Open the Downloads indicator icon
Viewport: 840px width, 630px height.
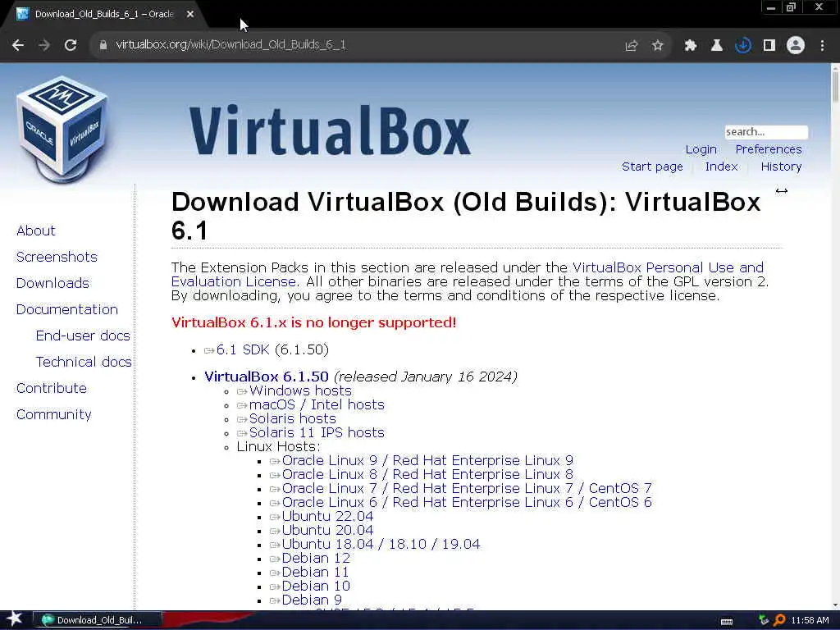tap(742, 46)
